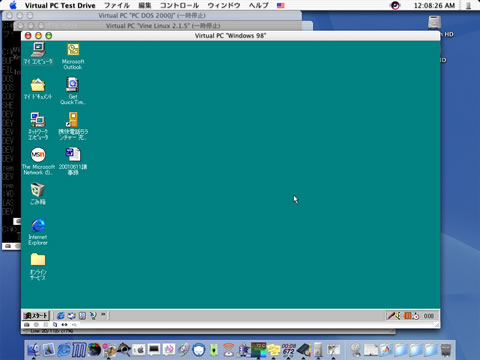
Task: Open the dark globe icon in the Dock
Action: tap(94, 350)
